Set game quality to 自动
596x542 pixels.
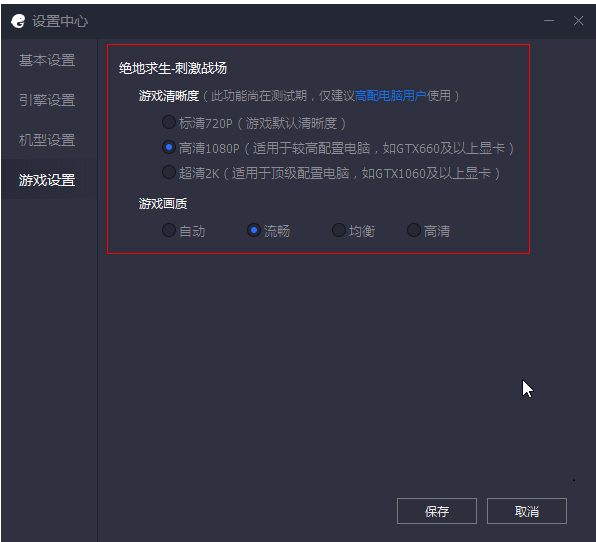[x=169, y=230]
